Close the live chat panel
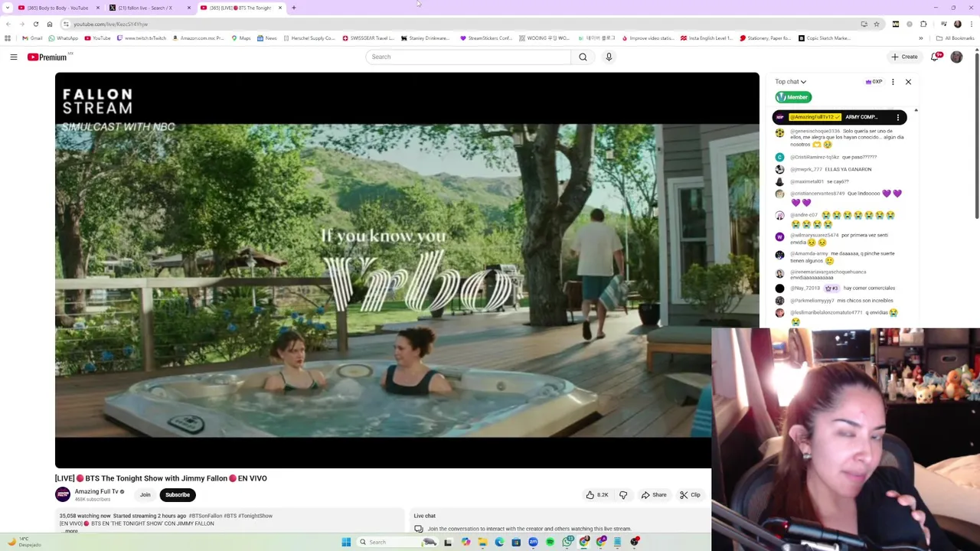Viewport: 980px width, 551px height. 908,82
